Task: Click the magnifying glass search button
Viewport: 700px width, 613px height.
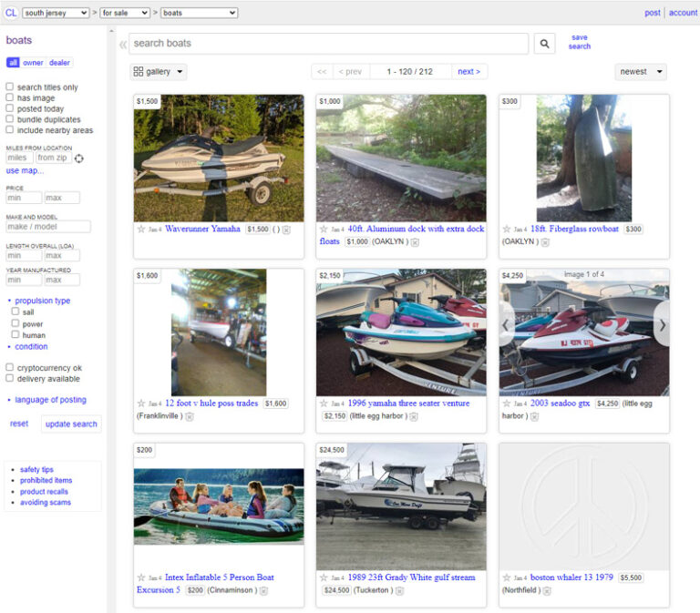Action: tap(544, 44)
